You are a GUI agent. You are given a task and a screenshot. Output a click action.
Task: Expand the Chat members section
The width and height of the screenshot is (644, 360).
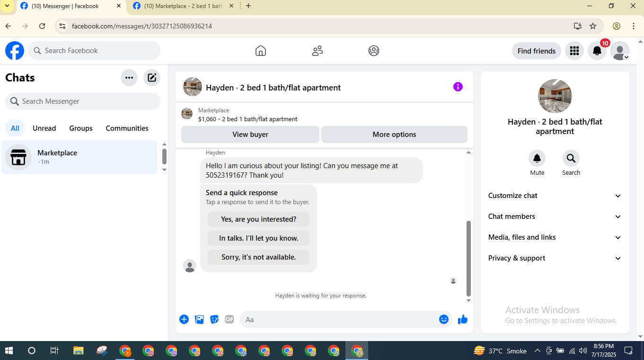click(x=555, y=216)
